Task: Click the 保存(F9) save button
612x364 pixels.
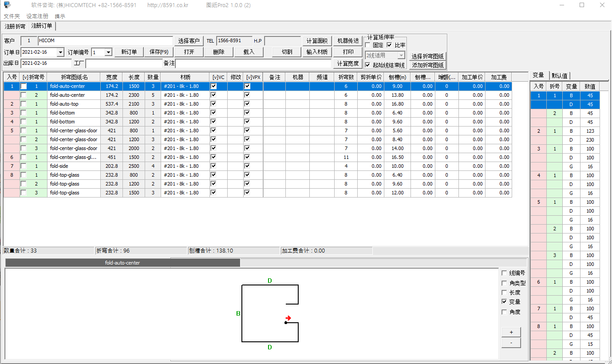Action: 159,52
